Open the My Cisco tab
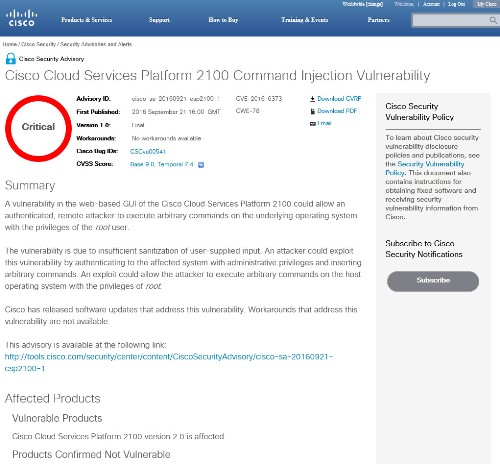Image resolution: width=500 pixels, height=464 pixels. click(486, 4)
